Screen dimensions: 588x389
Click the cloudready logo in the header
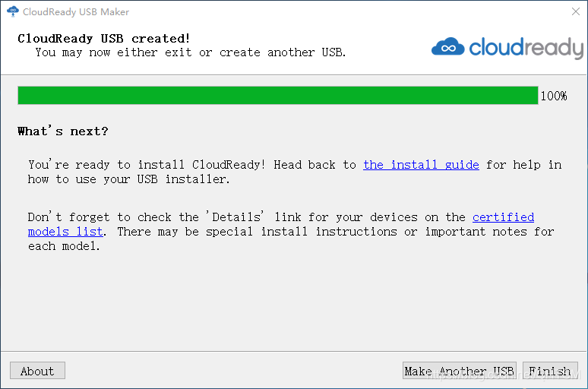507,48
